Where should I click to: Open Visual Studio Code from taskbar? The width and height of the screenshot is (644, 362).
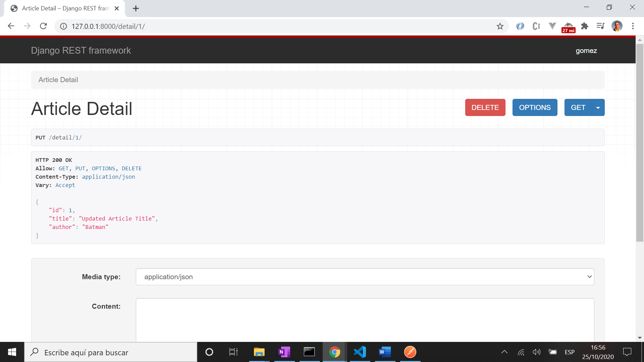pos(360,352)
